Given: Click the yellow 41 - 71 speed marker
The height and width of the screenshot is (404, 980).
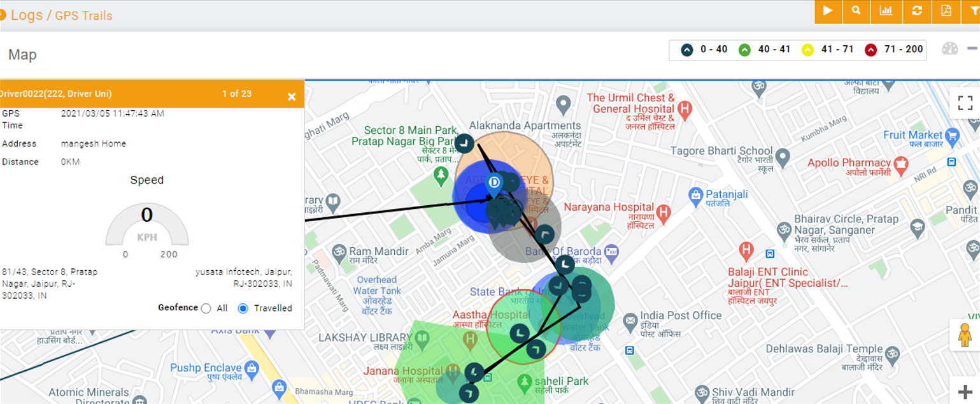Looking at the screenshot, I should pyautogui.click(x=807, y=50).
